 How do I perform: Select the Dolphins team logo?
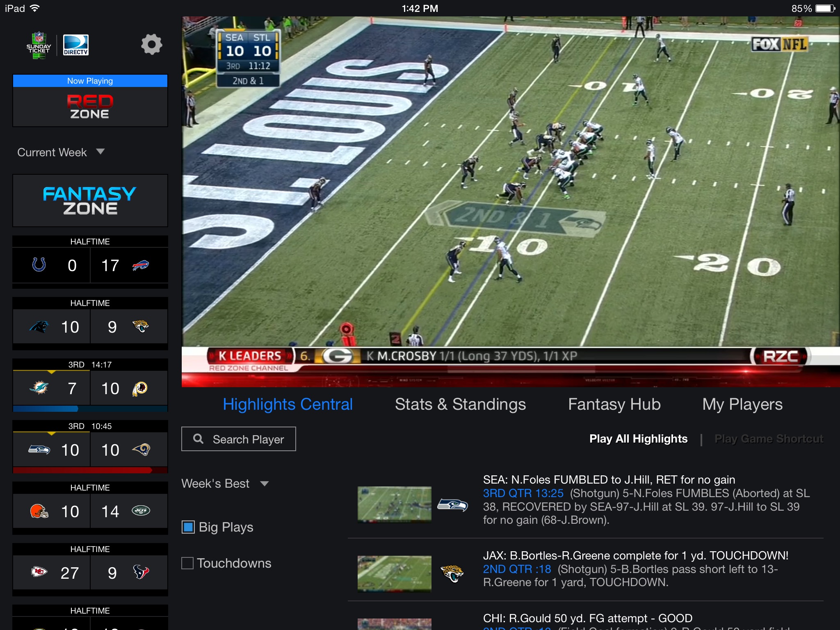[39, 388]
